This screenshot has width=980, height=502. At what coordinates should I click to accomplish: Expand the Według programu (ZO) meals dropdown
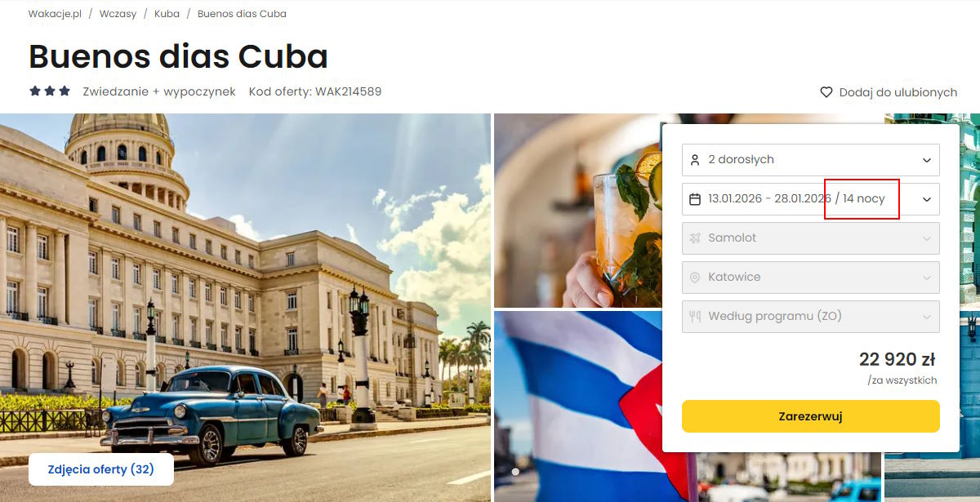point(811,317)
